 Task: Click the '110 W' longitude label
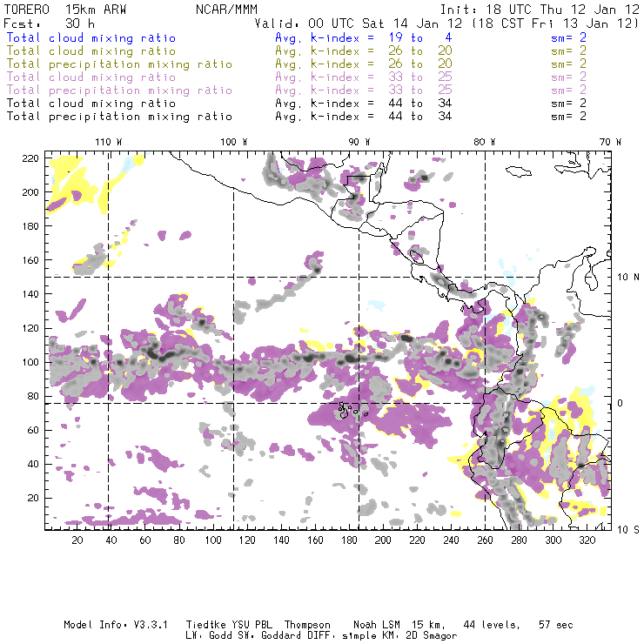[x=109, y=142]
